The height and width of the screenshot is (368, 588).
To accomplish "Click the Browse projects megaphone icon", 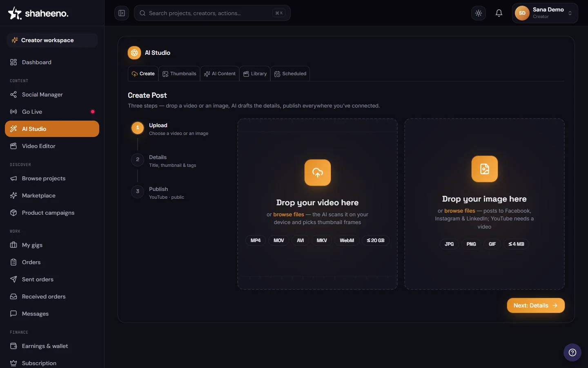I will point(13,178).
